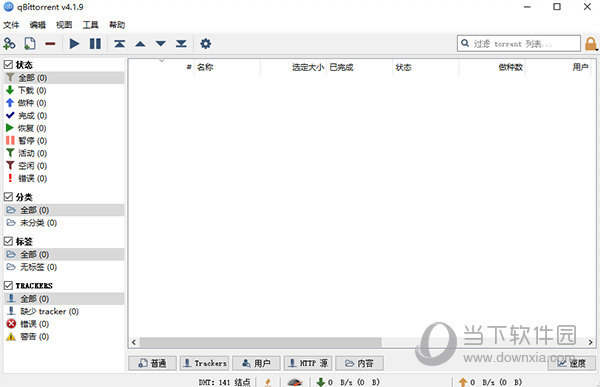Image resolution: width=600 pixels, height=387 pixels.
Task: Click the red delete torrent icon
Action: point(50,44)
